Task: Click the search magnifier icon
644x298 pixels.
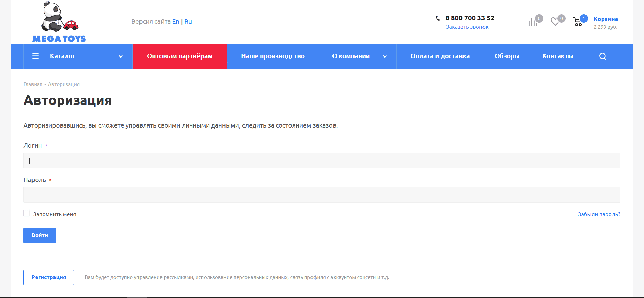Action: coord(603,56)
